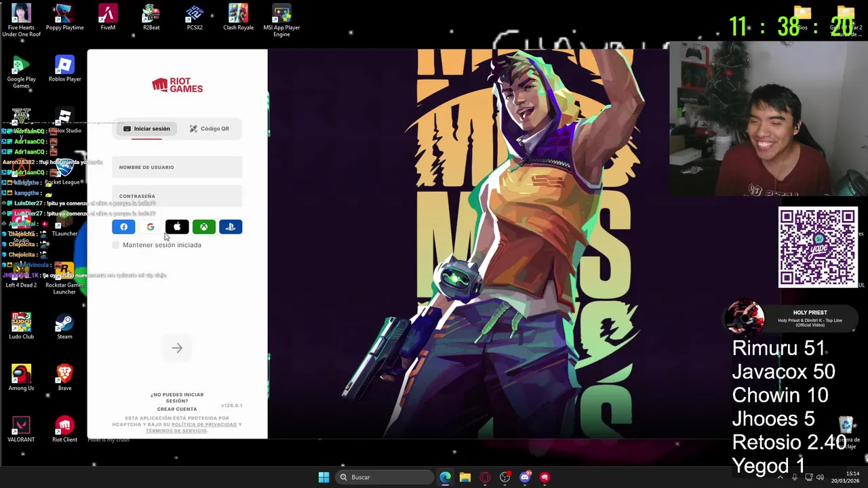Open Riot Client taskbar icon

point(545,477)
